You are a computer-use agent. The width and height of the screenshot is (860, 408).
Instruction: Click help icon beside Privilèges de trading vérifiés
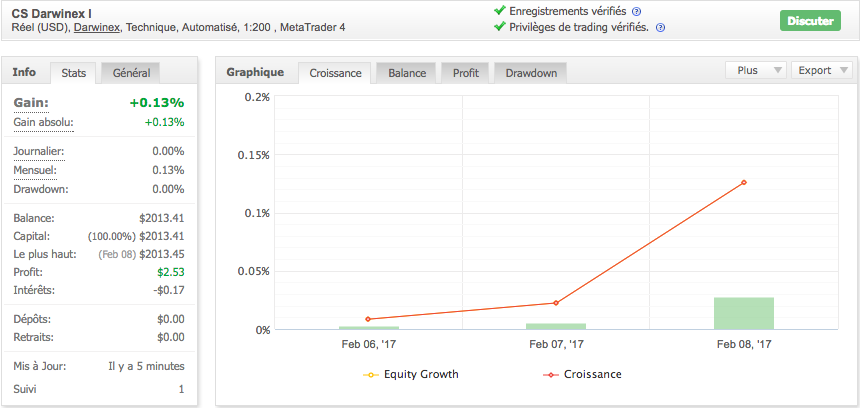click(660, 27)
